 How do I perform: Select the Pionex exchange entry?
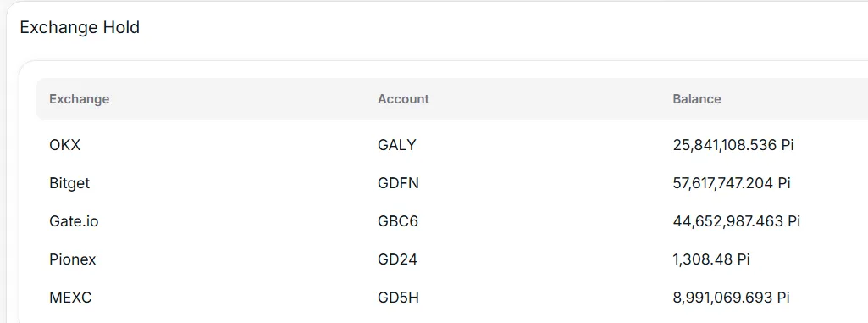(73, 259)
